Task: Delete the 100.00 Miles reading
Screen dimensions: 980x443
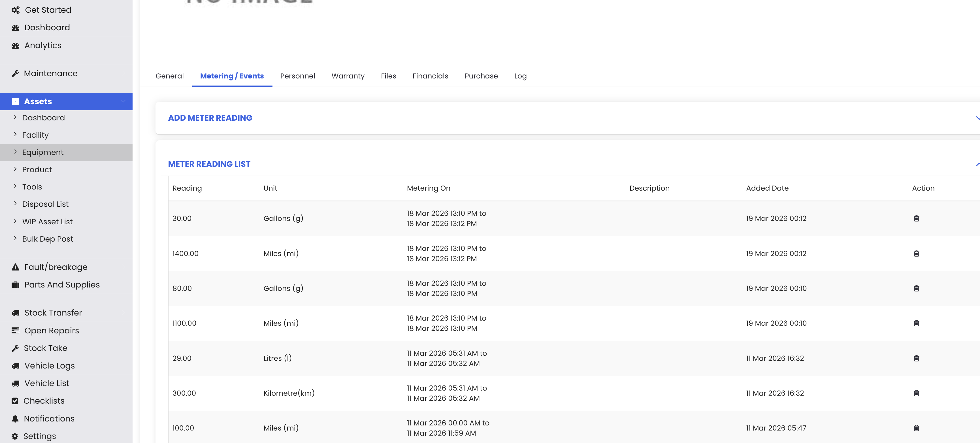Action: pyautogui.click(x=916, y=428)
